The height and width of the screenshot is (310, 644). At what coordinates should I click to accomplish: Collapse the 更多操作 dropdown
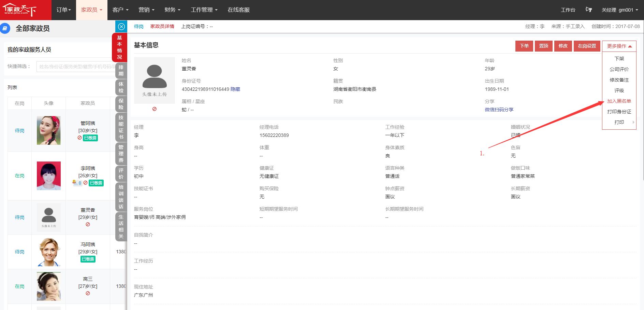[x=619, y=46]
